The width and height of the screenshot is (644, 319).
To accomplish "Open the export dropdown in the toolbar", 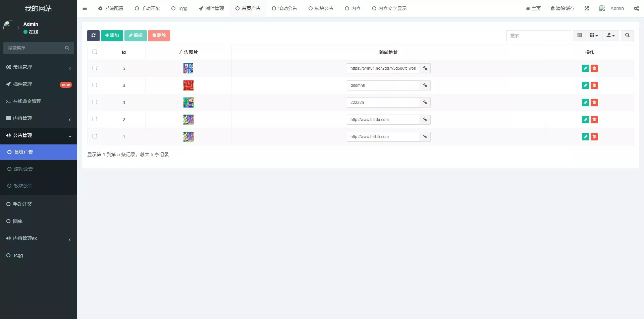I will coord(610,36).
